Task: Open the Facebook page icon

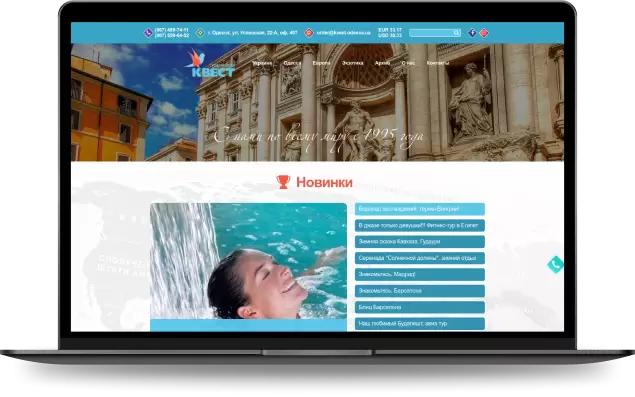Action: pyautogui.click(x=472, y=33)
